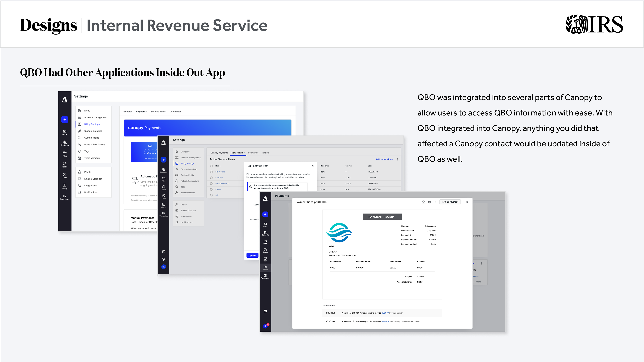Screen dimensions: 644x362
Task: Select Company in middle Settings window menu
Action: (189, 152)
